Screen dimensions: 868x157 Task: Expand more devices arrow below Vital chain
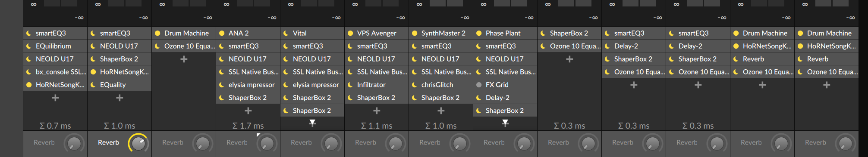[x=312, y=123]
